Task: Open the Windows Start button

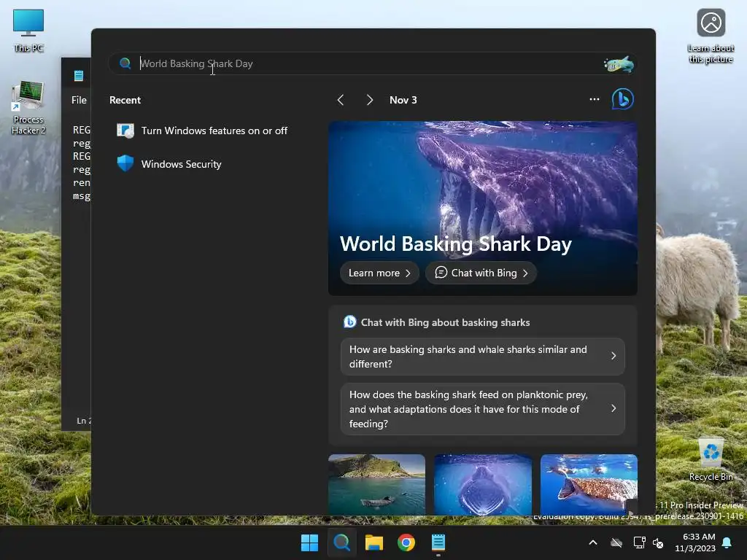Action: coord(309,542)
